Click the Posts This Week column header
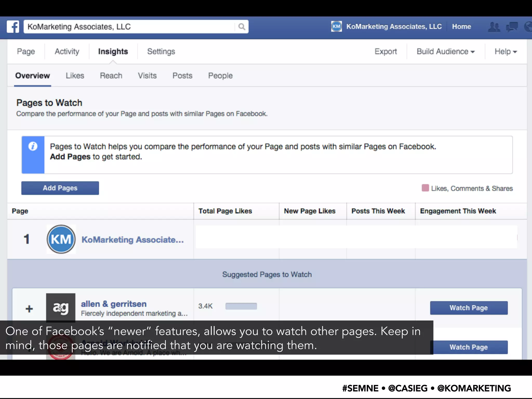This screenshot has width=532, height=399. point(378,211)
